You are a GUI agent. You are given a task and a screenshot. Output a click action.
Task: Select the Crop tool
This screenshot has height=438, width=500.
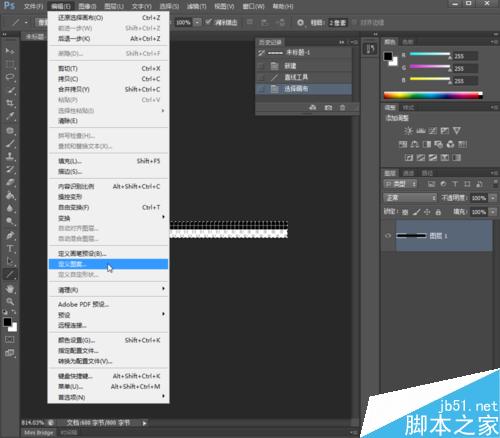(10, 103)
